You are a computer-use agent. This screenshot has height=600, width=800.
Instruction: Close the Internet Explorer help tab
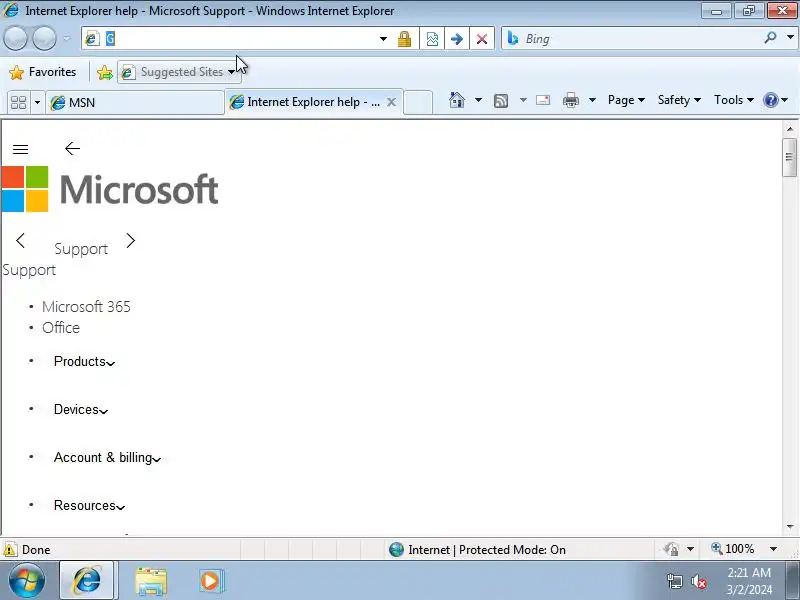(391, 102)
